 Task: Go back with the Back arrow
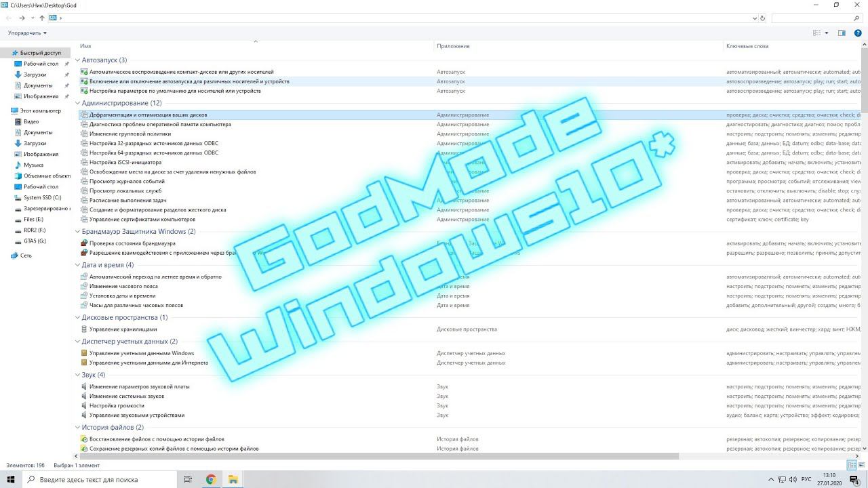9,18
